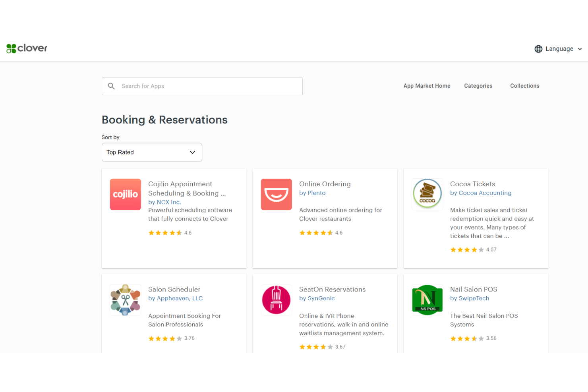588x392 pixels.
Task: Click the SwipeTech developer link
Action: point(470,298)
